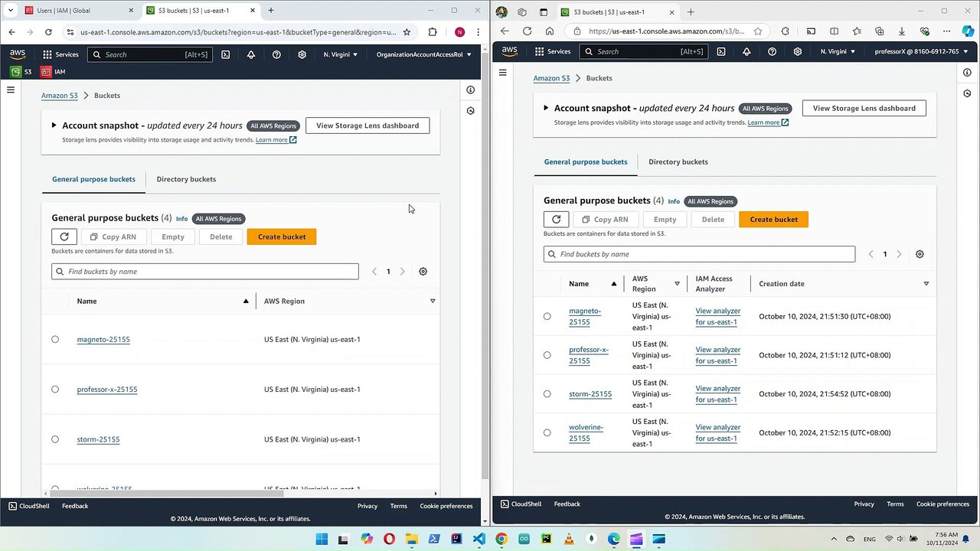Open settings gear in right window's AWS header
Image resolution: width=980 pixels, height=551 pixels.
pyautogui.click(x=798, y=51)
